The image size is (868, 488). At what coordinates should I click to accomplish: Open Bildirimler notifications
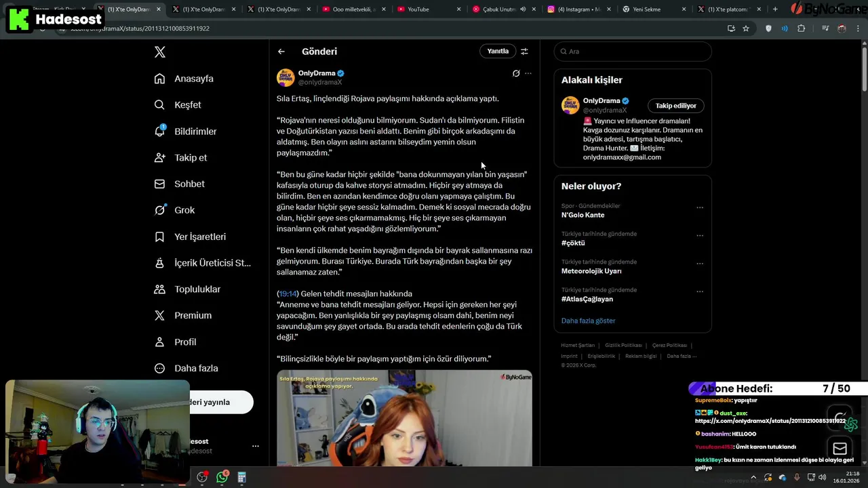click(185, 131)
